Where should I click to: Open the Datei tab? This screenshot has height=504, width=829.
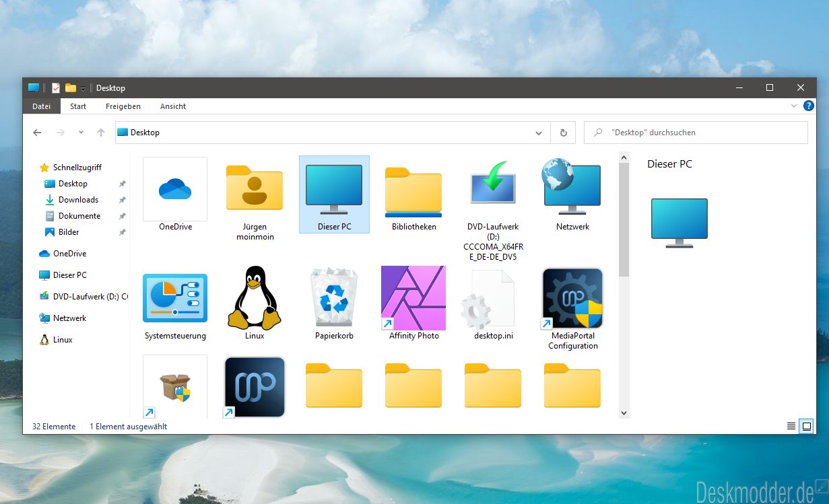tap(42, 106)
